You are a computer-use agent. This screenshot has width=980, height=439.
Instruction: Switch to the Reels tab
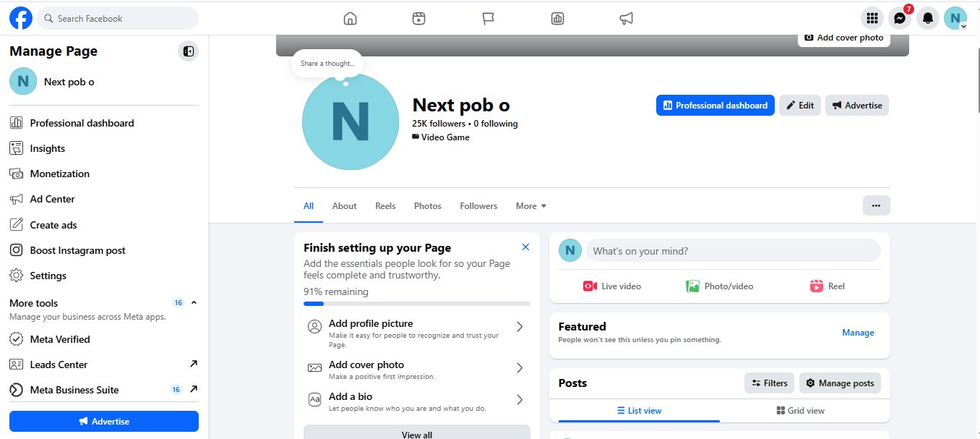click(385, 206)
